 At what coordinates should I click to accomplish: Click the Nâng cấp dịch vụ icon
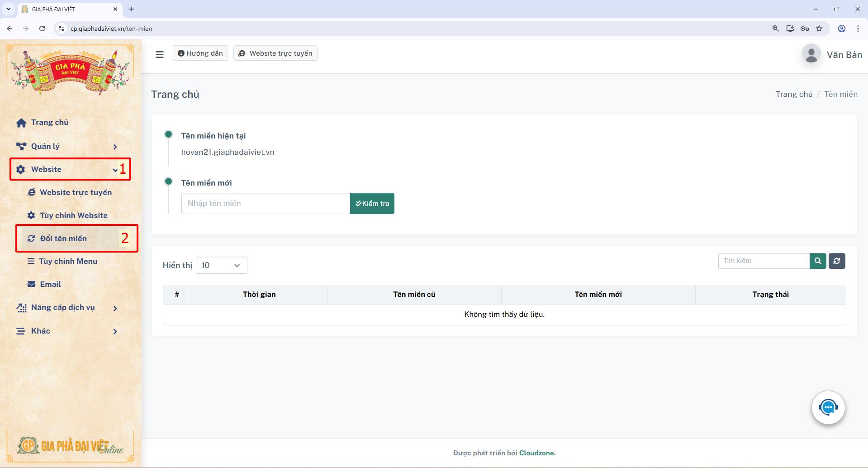[21, 308]
